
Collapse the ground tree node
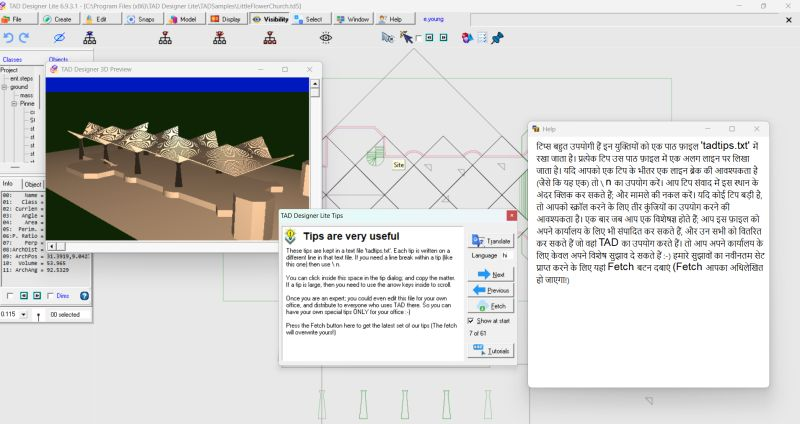coord(4,87)
